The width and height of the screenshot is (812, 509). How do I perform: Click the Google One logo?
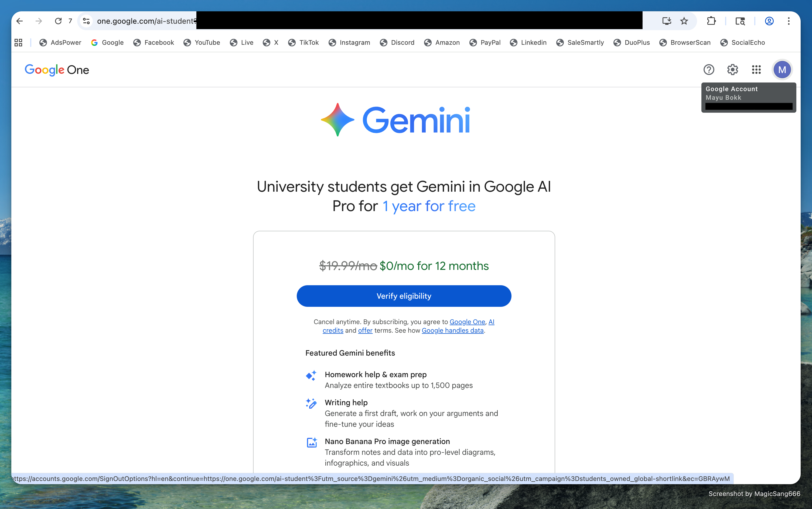[57, 70]
